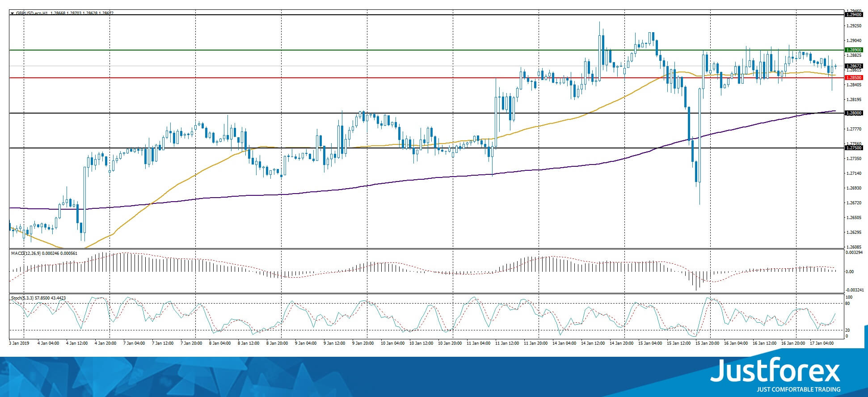Image resolution: width=868 pixels, height=397 pixels.
Task: Open the chart symbol dropdown triangle
Action: click(x=12, y=13)
